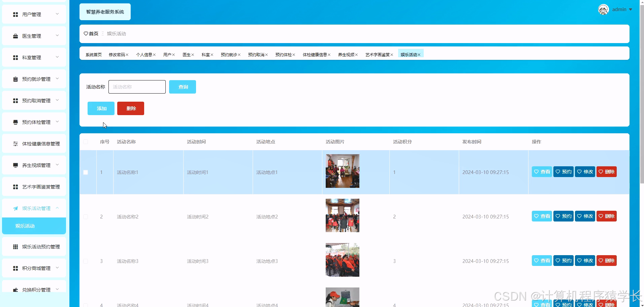The image size is (644, 307).
Task: Click the 医生管理 briefcase icon
Action: click(x=15, y=36)
